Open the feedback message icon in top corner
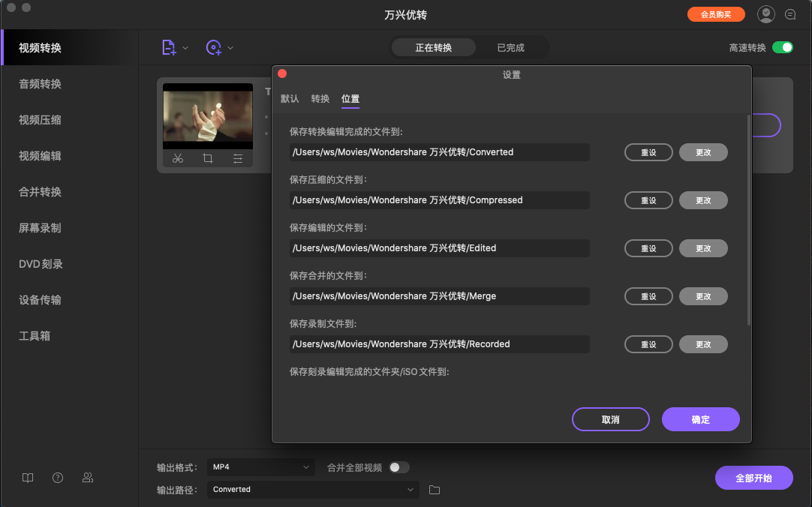 click(790, 13)
